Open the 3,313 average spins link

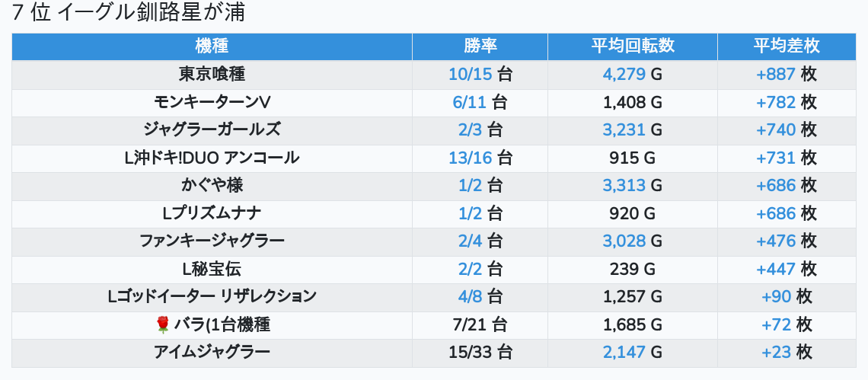click(624, 186)
